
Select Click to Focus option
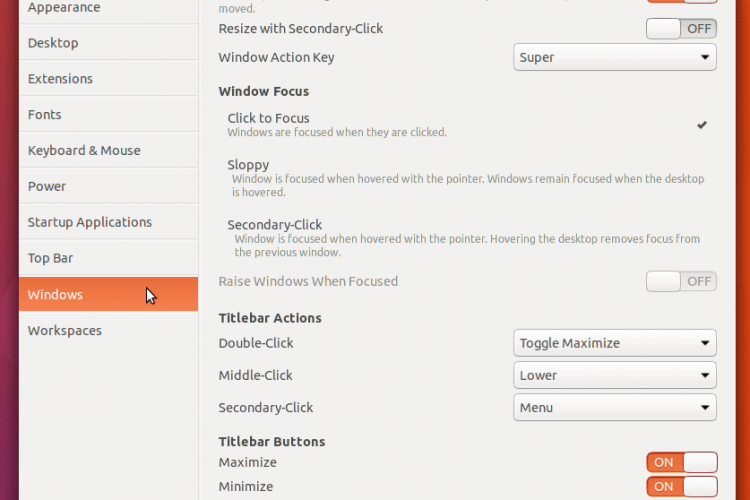point(467,125)
